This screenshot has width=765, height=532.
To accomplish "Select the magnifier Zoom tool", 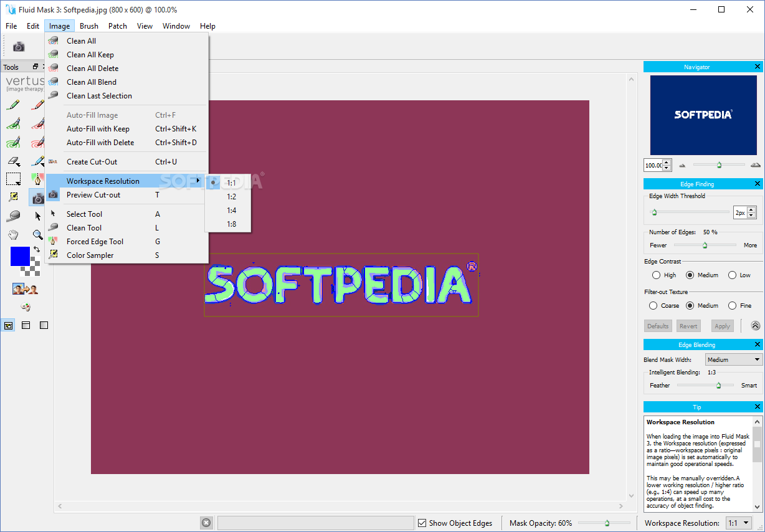I will point(37,235).
